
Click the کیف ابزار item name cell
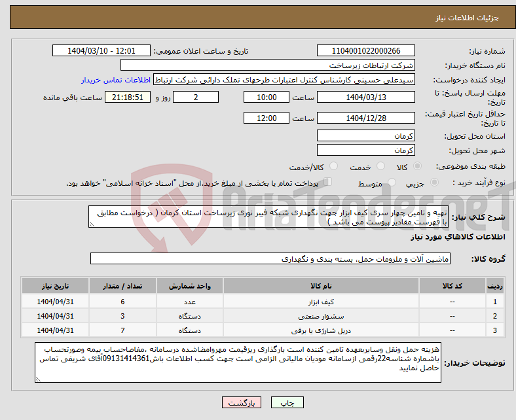[x=321, y=302]
